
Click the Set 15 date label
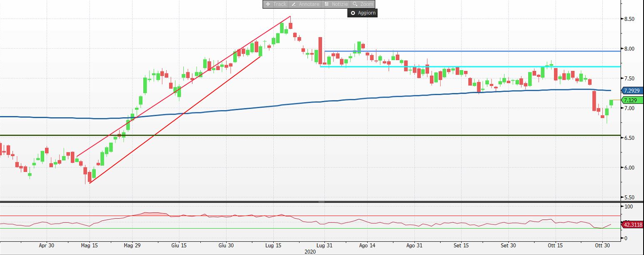pos(461,246)
